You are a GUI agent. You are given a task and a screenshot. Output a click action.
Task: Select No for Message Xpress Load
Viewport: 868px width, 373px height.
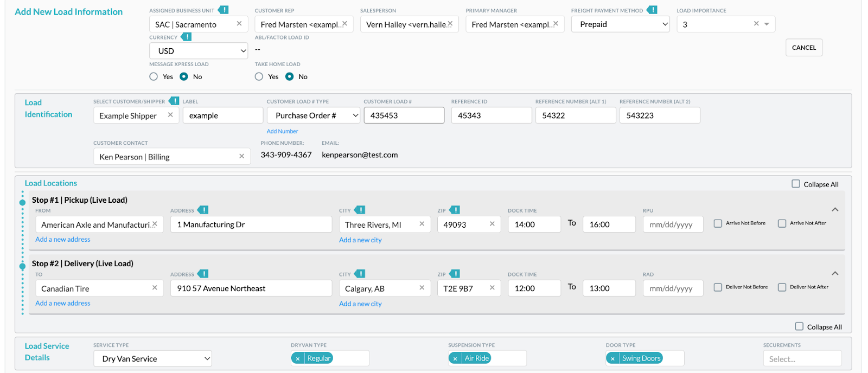184,76
